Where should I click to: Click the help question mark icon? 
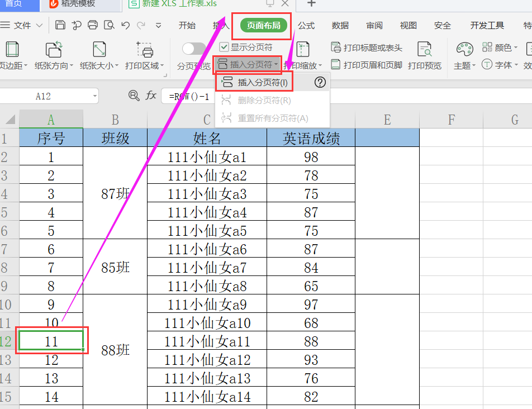click(320, 82)
